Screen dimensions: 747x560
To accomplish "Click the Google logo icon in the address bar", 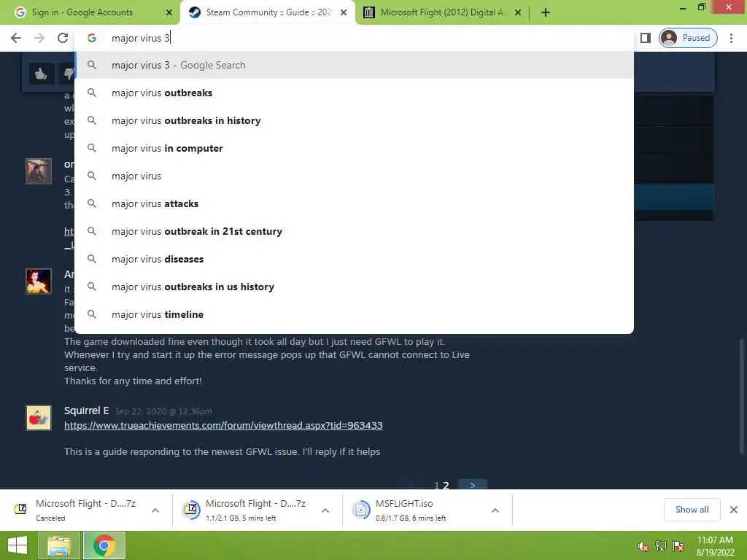I will pos(92,38).
